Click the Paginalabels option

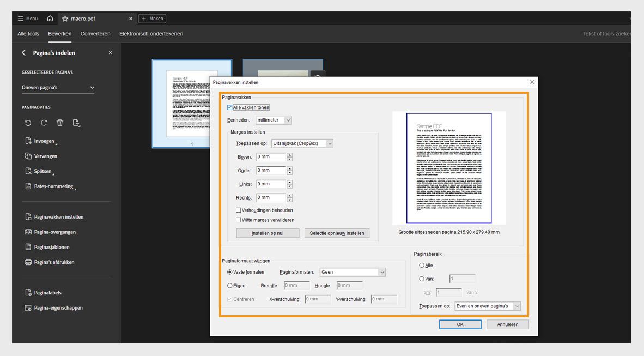pyautogui.click(x=47, y=293)
